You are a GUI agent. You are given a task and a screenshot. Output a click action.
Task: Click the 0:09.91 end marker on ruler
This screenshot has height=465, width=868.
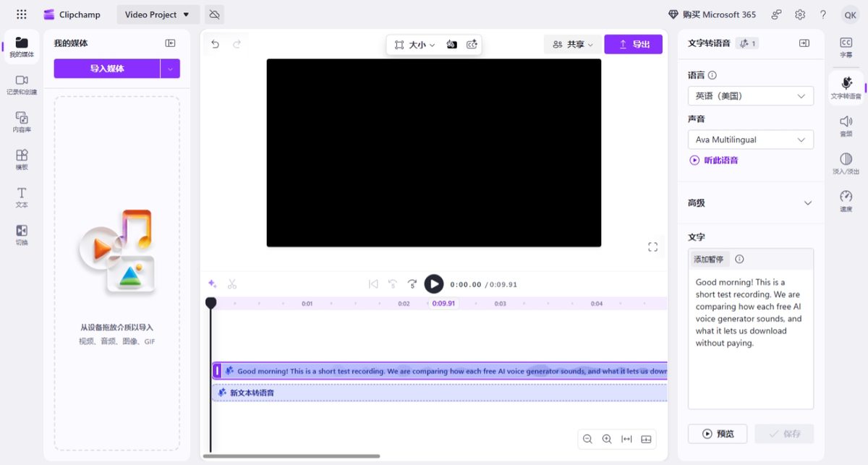click(443, 304)
